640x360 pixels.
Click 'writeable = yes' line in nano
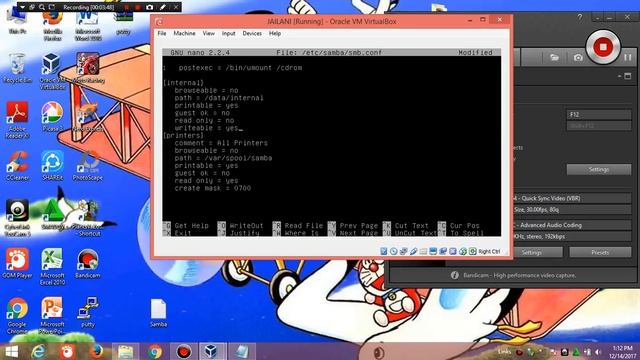tap(206, 128)
